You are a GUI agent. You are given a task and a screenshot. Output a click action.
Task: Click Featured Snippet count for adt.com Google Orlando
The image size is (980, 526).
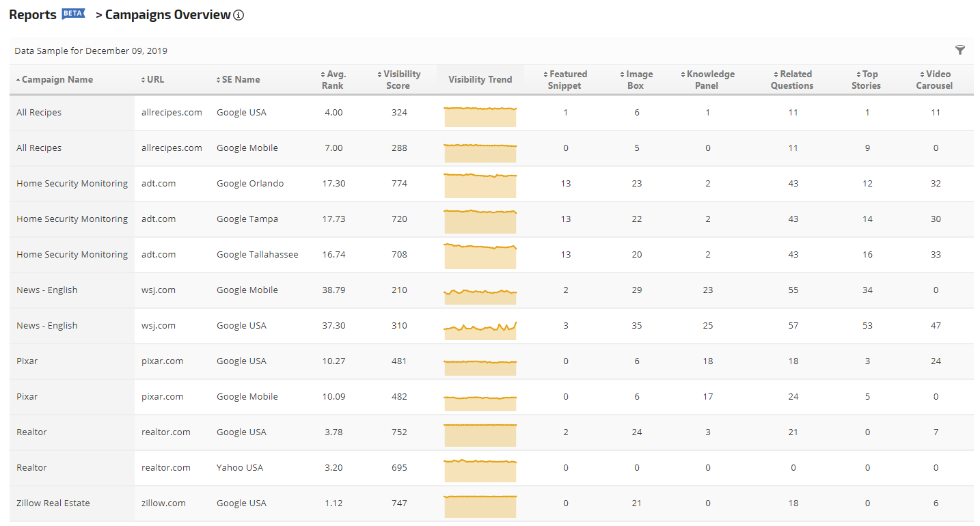click(566, 184)
